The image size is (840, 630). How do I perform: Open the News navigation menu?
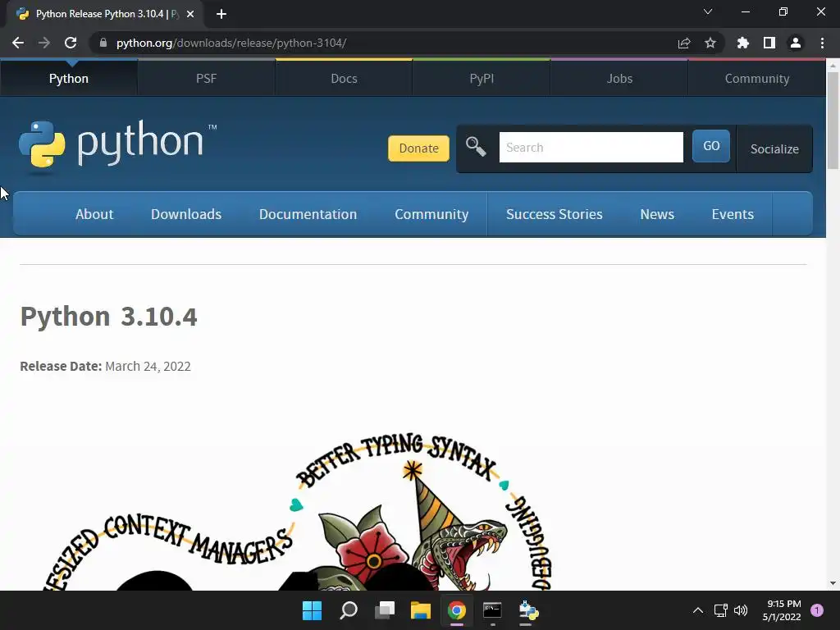[657, 214]
